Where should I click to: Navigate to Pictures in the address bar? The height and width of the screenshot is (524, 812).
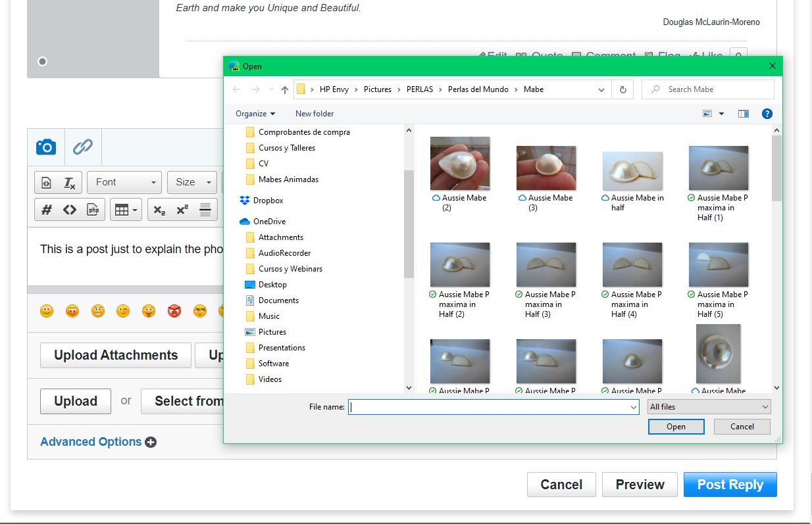point(378,89)
